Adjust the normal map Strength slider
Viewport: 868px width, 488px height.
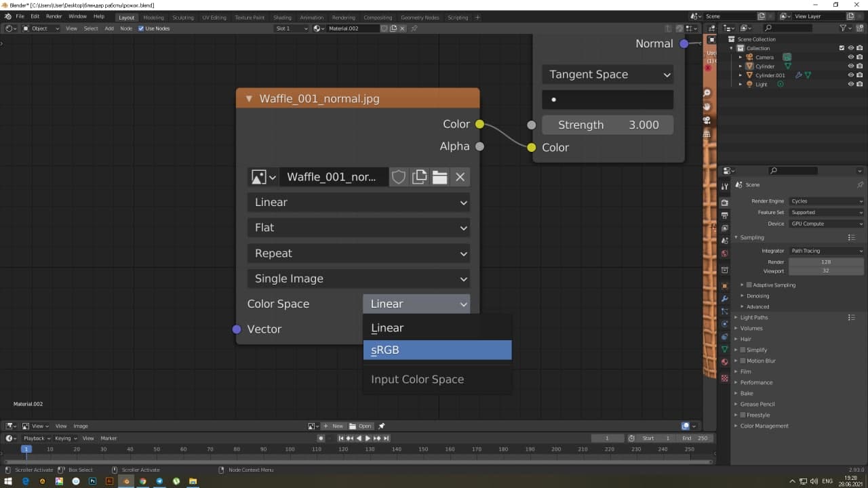[x=608, y=125]
